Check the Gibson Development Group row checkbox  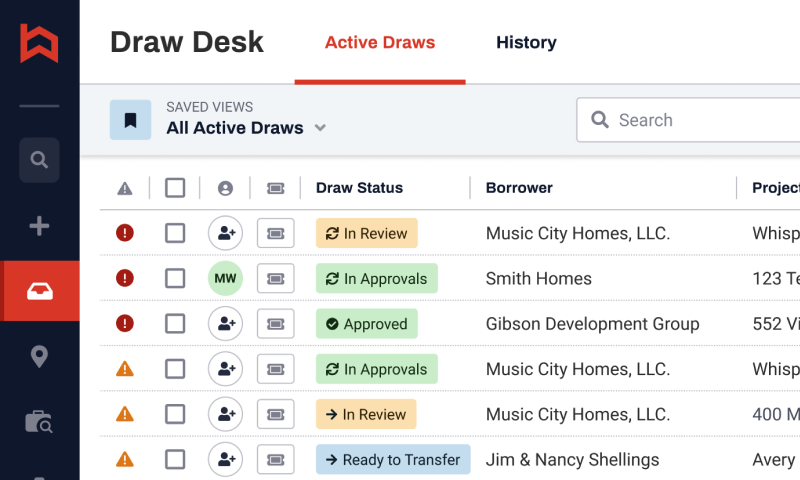point(175,324)
